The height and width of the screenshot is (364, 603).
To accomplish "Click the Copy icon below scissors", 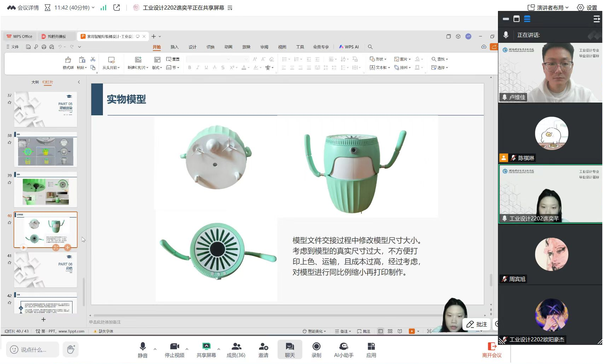I will [93, 67].
